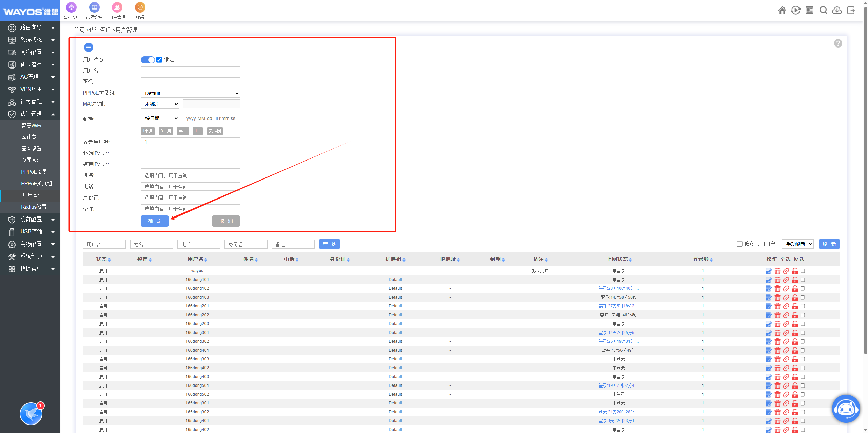Open the 远程维护 shortcut icon

pos(94,7)
